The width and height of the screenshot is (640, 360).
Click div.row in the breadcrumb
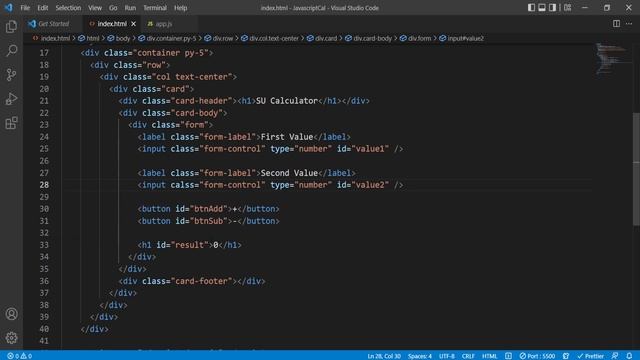point(222,38)
